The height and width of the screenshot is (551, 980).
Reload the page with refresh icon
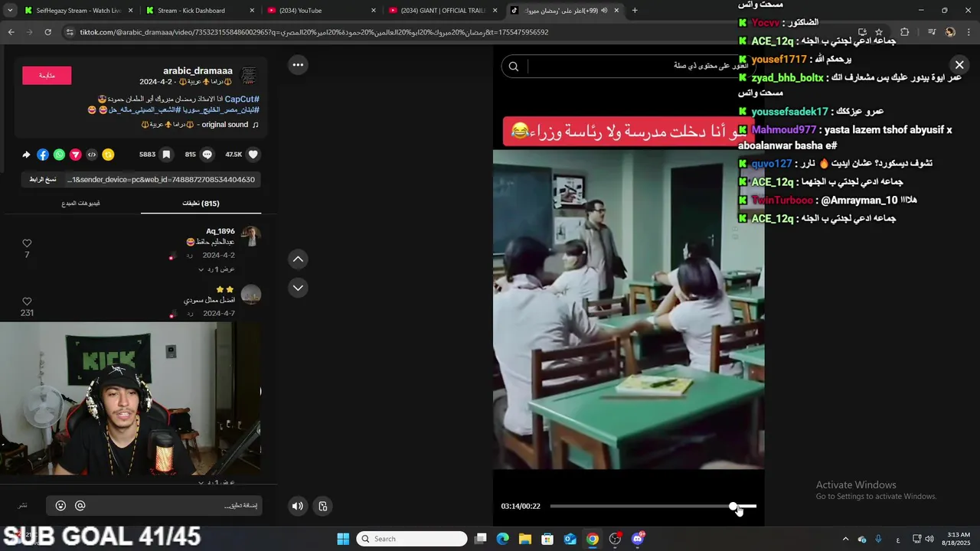tap(47, 32)
